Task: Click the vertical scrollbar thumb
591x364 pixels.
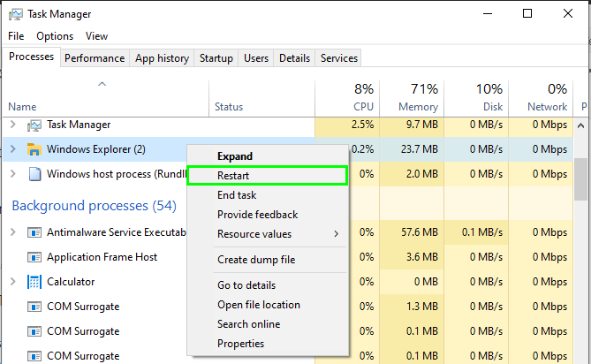Action: click(580, 180)
